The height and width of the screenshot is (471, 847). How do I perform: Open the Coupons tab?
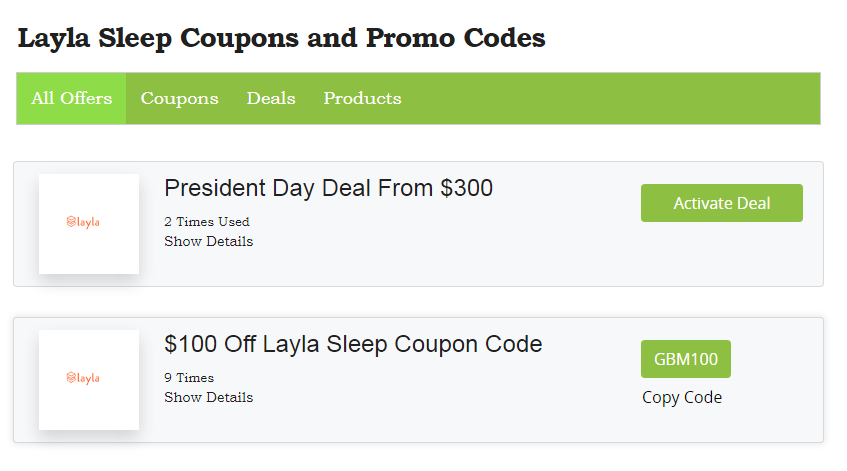[x=179, y=98]
